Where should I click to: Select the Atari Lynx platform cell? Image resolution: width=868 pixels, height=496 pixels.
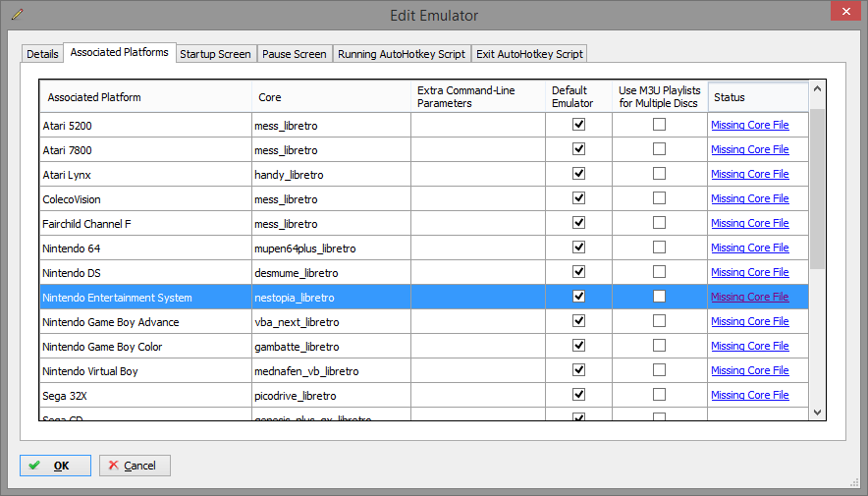point(145,175)
